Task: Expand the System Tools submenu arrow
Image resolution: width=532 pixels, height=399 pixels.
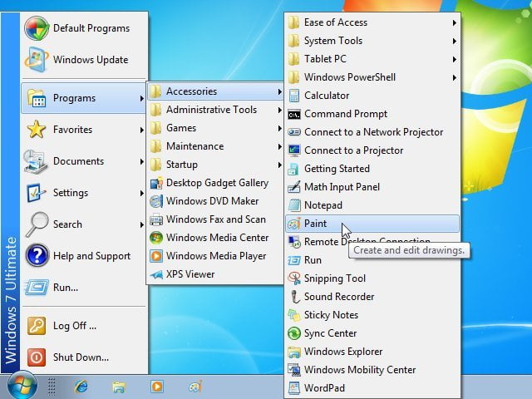Action: pyautogui.click(x=455, y=41)
